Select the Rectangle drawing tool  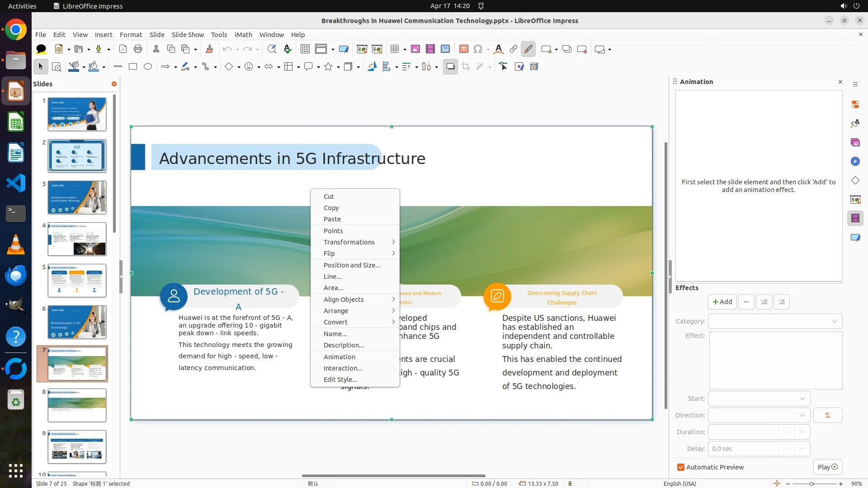[133, 67]
